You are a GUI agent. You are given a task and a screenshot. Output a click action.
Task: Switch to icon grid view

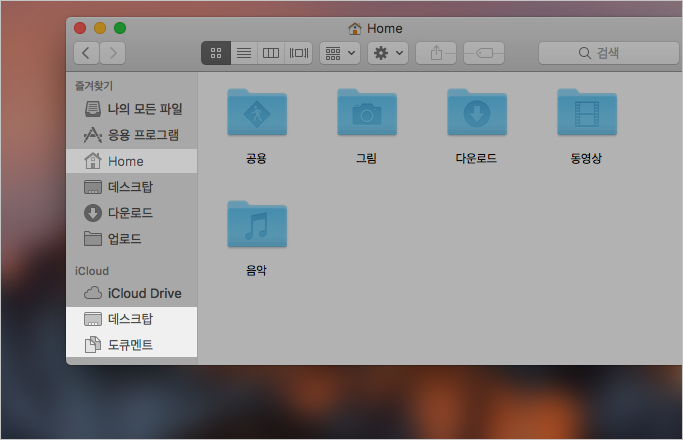pyautogui.click(x=216, y=53)
